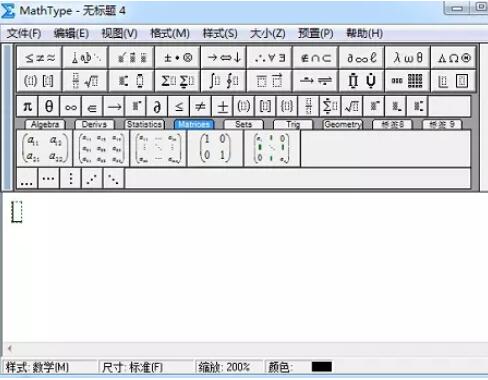
Task: Open the relational symbols palette
Action: pyautogui.click(x=39, y=58)
